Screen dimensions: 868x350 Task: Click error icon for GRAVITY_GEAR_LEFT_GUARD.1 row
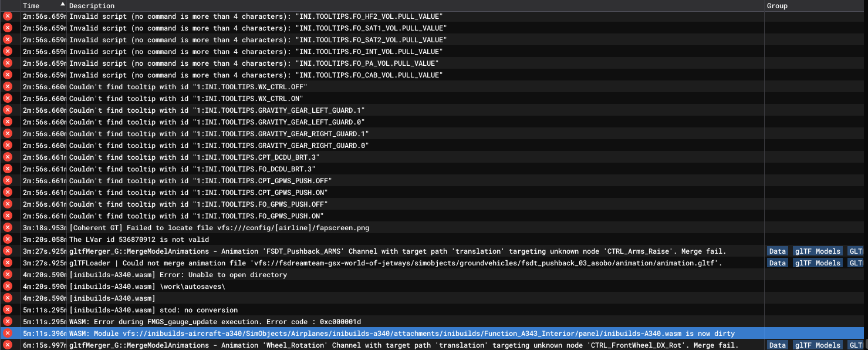click(x=8, y=110)
